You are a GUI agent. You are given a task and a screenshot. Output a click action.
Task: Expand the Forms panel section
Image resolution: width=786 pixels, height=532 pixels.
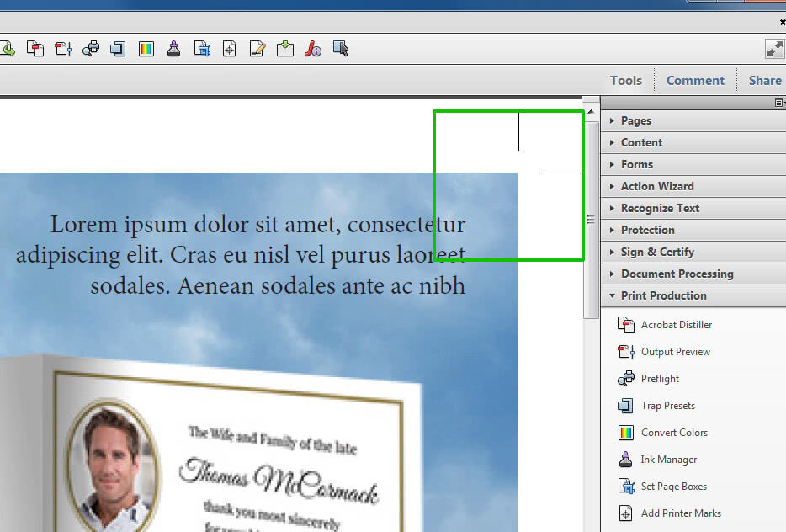(693, 164)
